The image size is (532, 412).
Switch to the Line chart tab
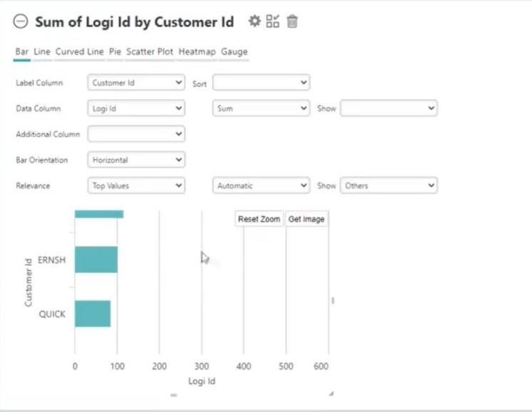click(42, 51)
